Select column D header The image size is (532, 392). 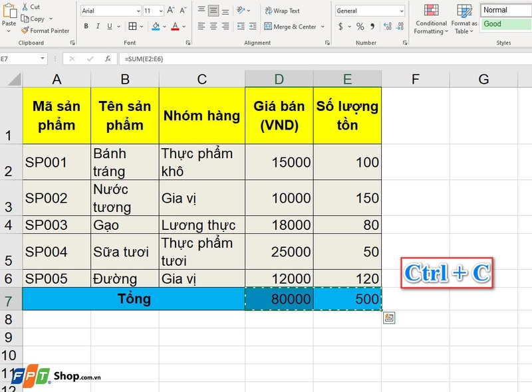(x=279, y=79)
